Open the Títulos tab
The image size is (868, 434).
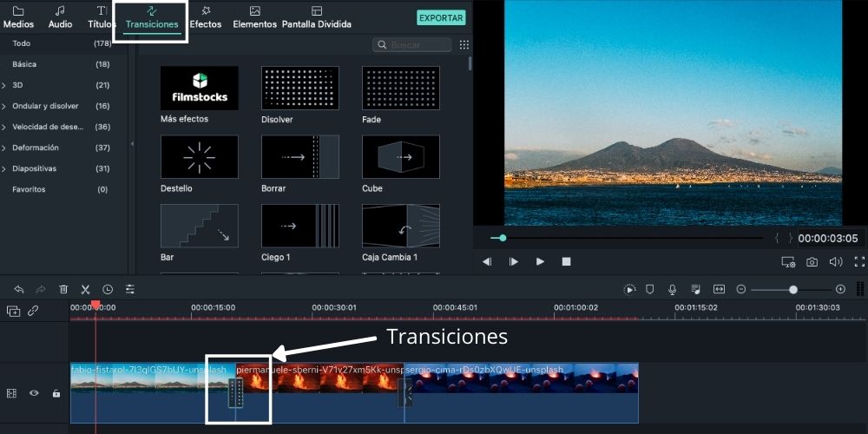pos(102,17)
